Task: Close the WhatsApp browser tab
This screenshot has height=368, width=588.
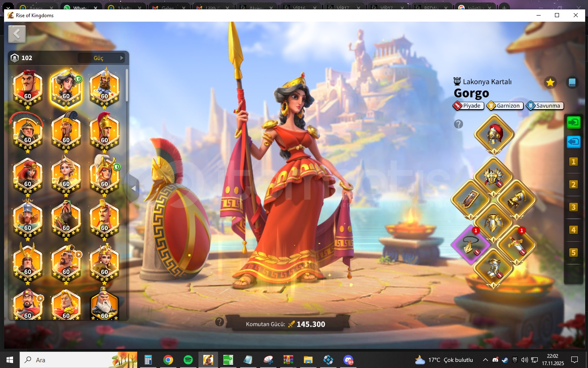Action: (95, 8)
